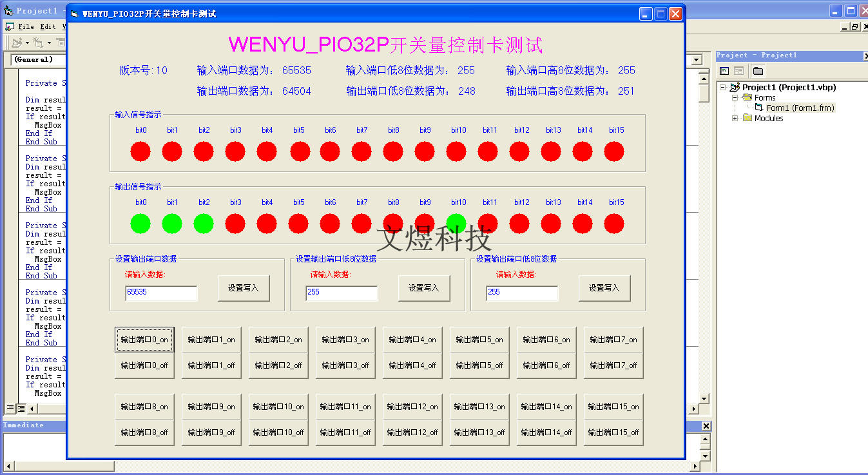Click View Object icon in Project panel
The height and width of the screenshot is (475, 868).
[738, 71]
